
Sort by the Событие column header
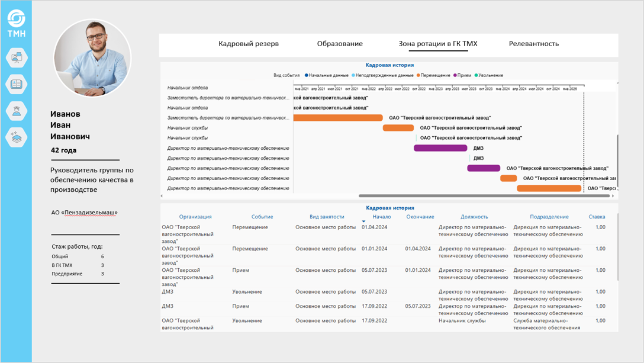[262, 217]
